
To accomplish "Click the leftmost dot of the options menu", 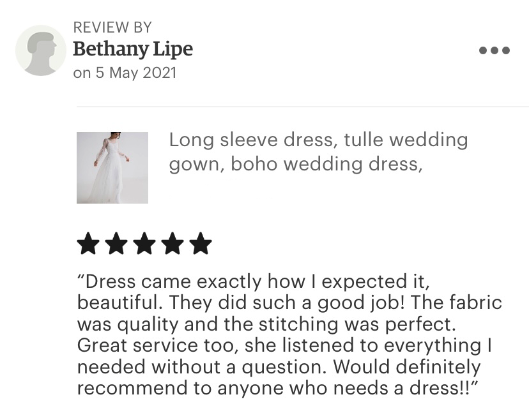I will [x=483, y=50].
